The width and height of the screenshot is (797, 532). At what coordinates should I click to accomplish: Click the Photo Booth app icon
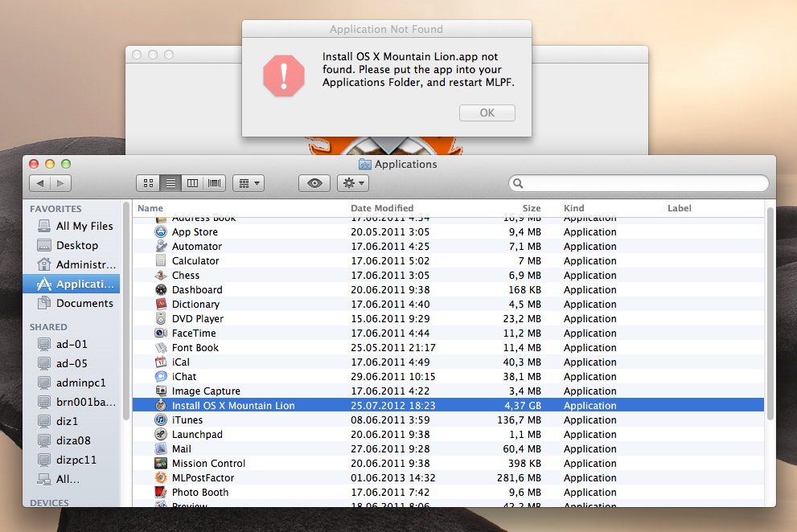pos(161,493)
